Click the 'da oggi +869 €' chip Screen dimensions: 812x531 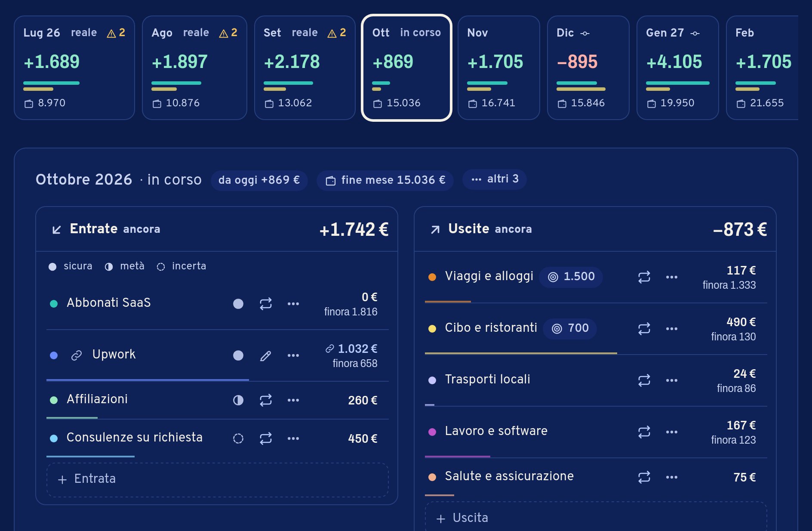259,180
